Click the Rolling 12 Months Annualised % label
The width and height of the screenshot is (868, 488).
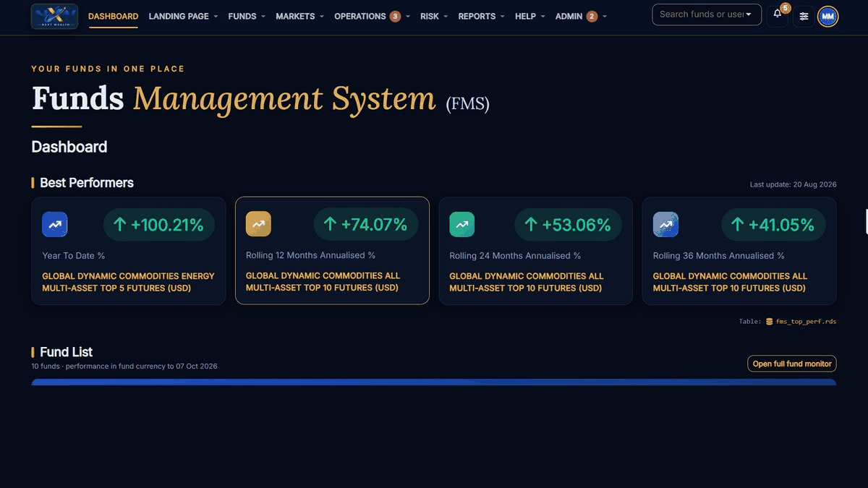pos(310,255)
